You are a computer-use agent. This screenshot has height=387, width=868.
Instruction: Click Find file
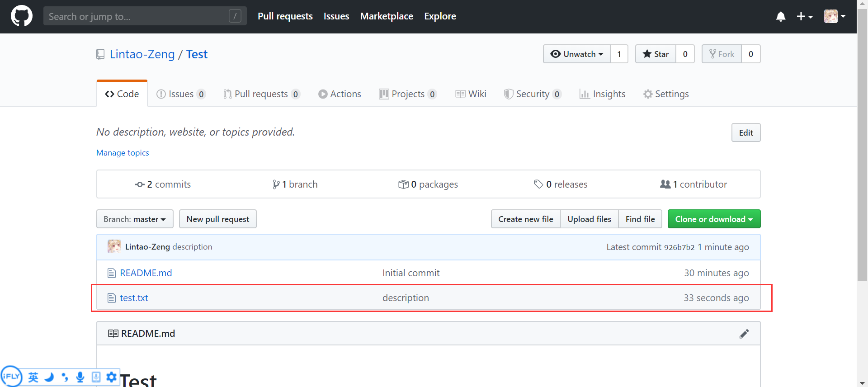[x=640, y=219]
